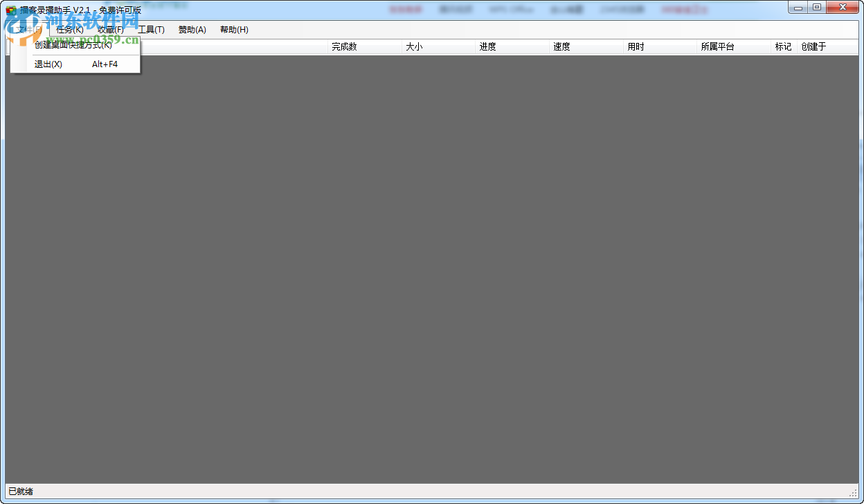Screen dimensions: 864x504
Task: Click the 标记 column header
Action: [x=783, y=46]
